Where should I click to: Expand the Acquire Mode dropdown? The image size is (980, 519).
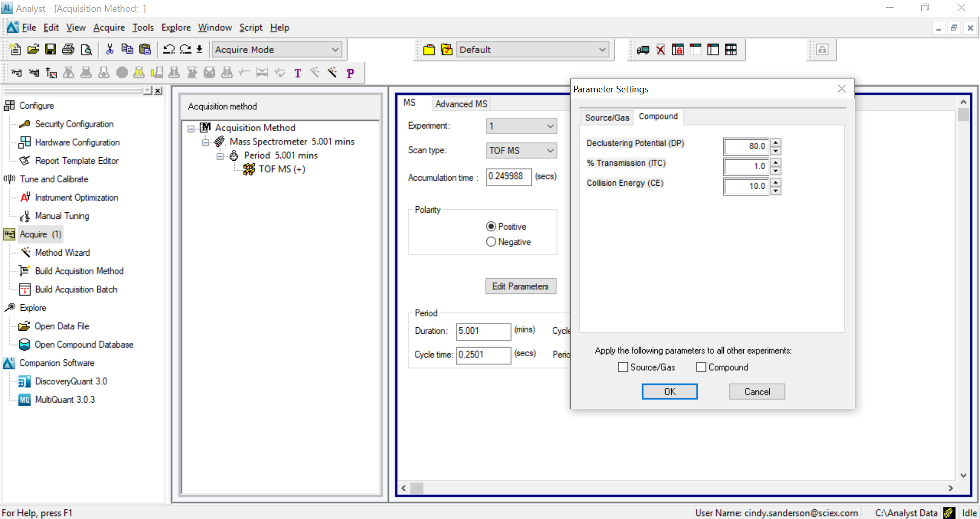coord(335,50)
